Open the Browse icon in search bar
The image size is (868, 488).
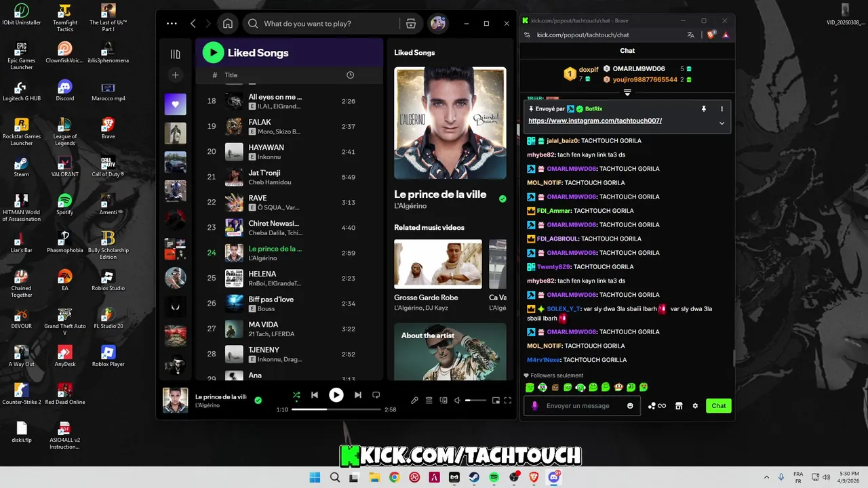410,24
